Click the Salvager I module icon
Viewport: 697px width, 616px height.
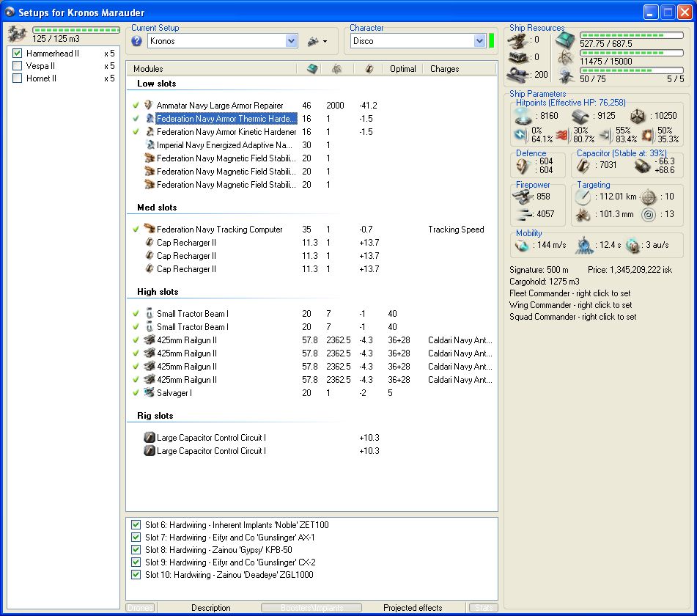pos(149,392)
